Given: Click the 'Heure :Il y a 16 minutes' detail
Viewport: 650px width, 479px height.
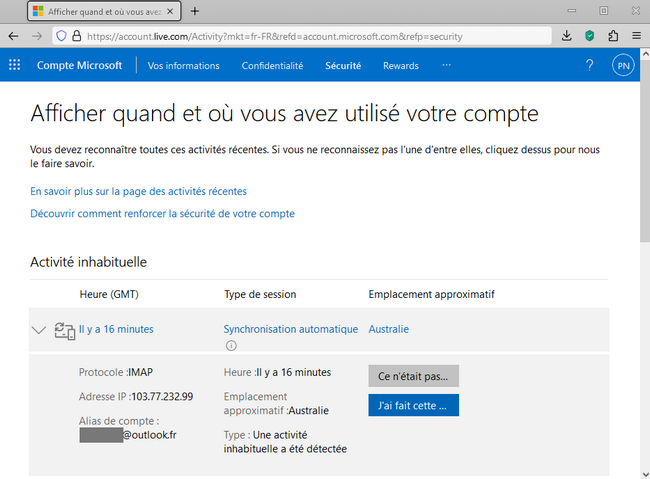Looking at the screenshot, I should [x=277, y=372].
